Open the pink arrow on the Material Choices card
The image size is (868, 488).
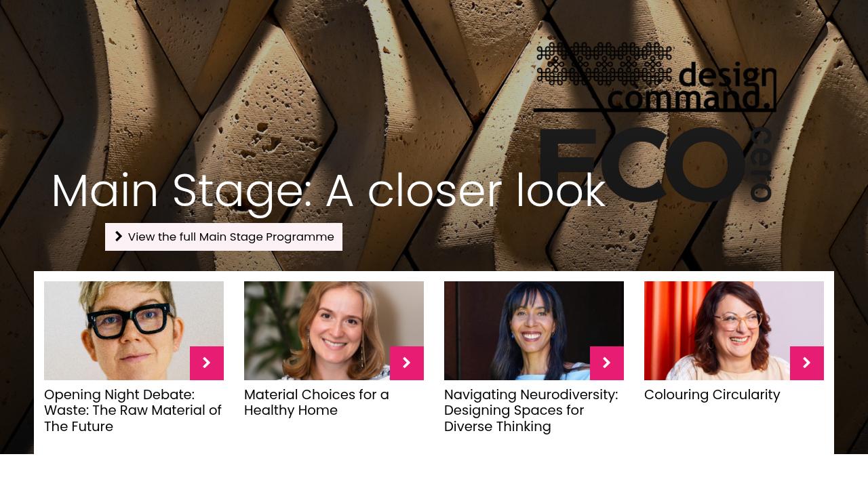pos(407,363)
